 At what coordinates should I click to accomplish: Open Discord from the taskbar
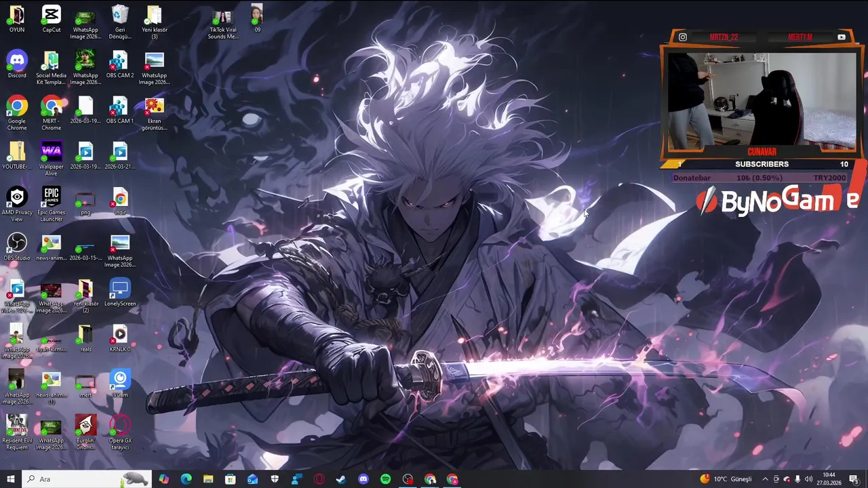pyautogui.click(x=363, y=479)
